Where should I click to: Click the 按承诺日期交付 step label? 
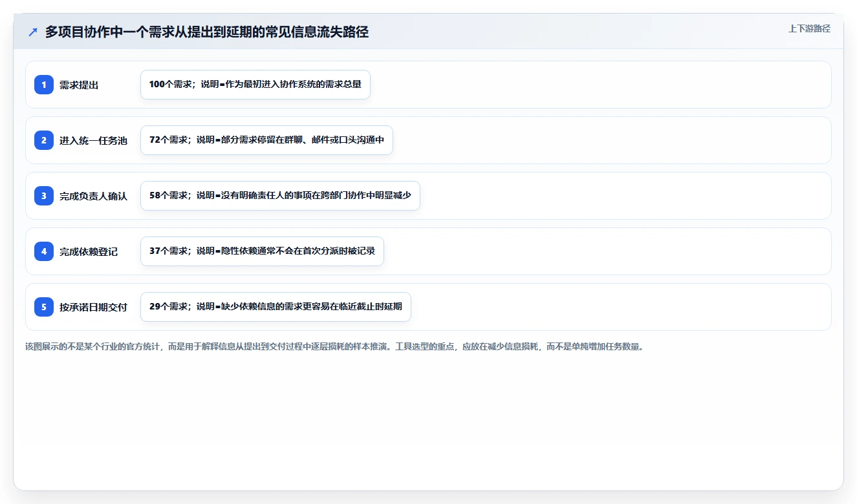pyautogui.click(x=93, y=307)
